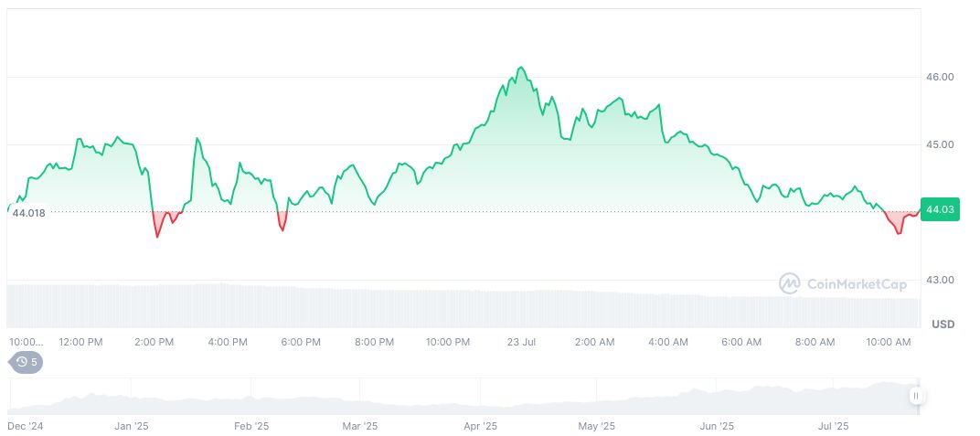
Task: Click the 45.00 price axis label
Action: [940, 144]
